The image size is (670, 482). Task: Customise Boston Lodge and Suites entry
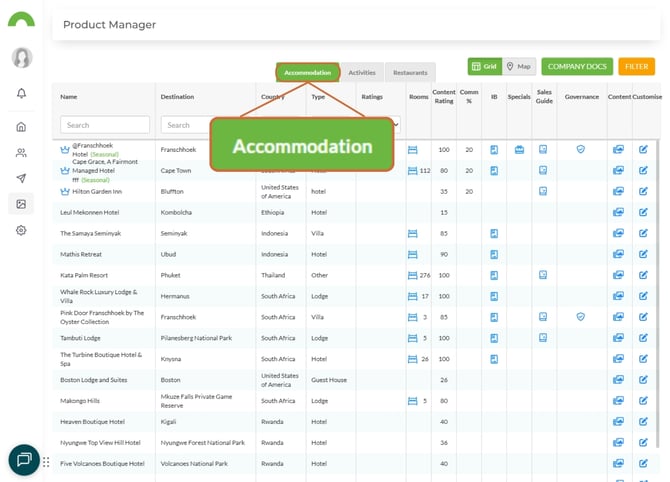click(643, 379)
